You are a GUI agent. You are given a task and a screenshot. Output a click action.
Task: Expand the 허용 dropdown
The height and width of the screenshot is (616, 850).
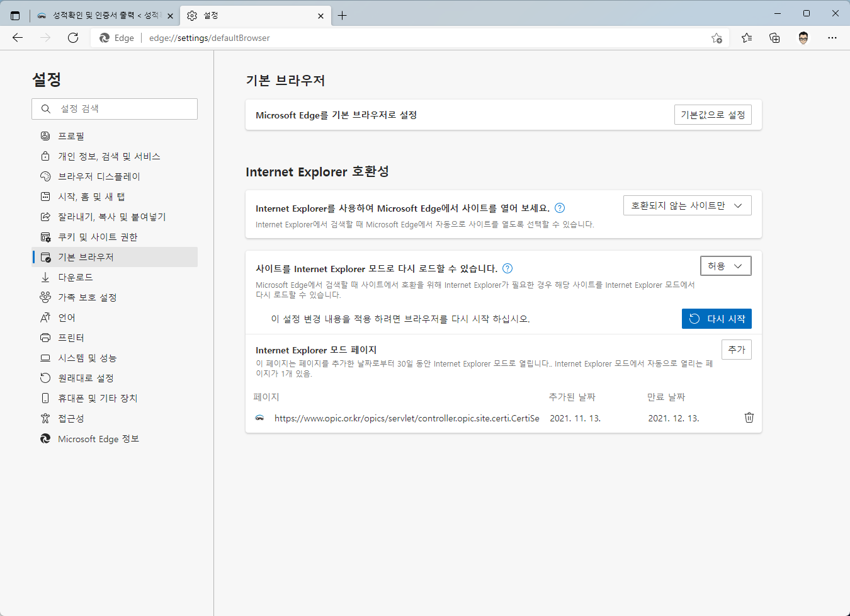click(726, 266)
